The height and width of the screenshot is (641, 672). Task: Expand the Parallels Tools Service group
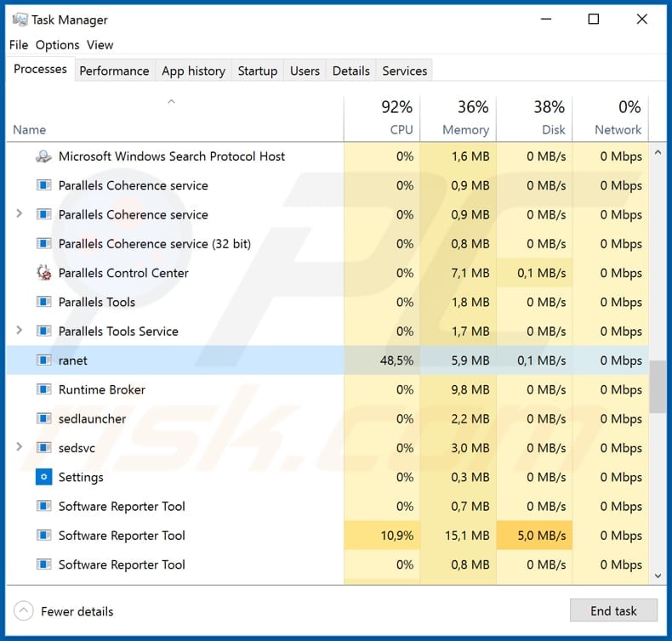coord(20,331)
